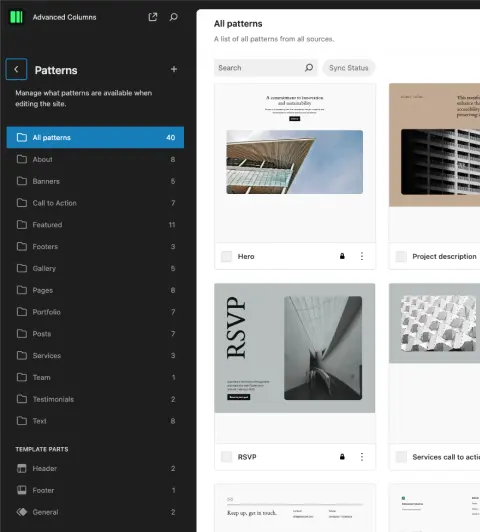This screenshot has width=480, height=532.
Task: Click folder icon beside Gallery
Action: click(22, 268)
